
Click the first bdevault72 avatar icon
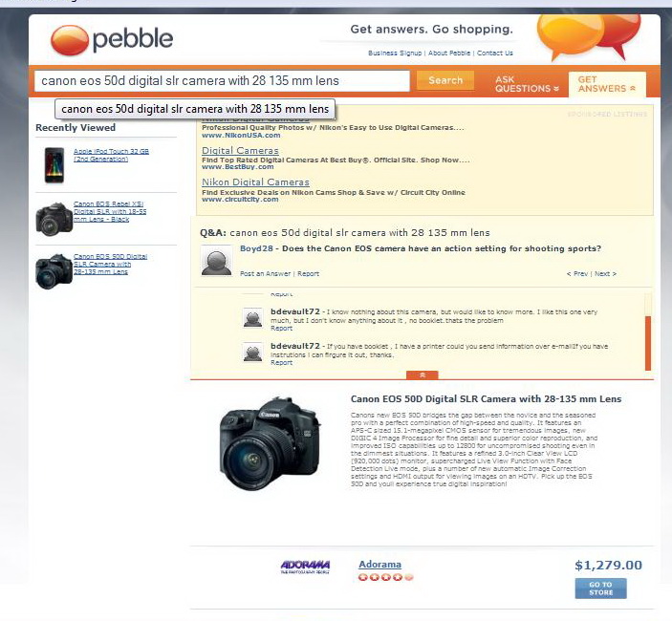tap(252, 318)
